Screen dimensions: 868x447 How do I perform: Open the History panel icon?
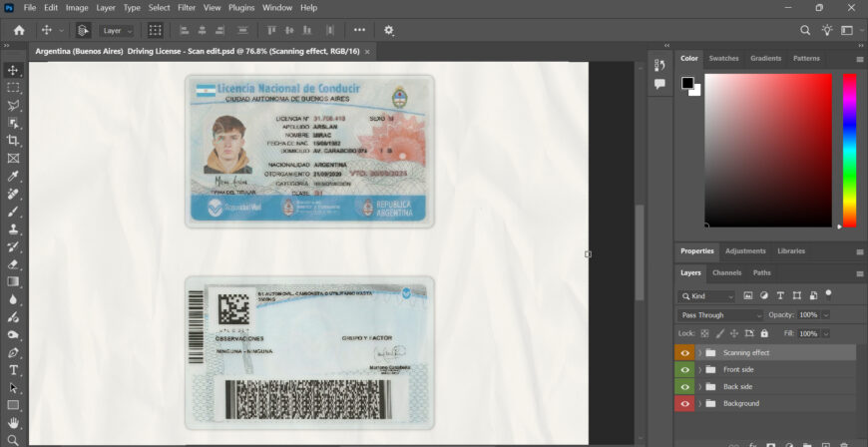coord(659,66)
